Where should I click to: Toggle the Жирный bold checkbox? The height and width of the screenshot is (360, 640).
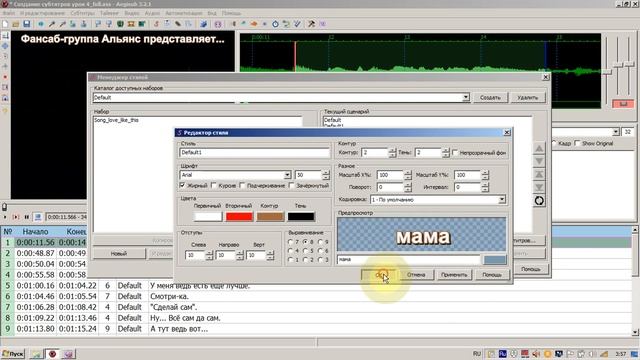pyautogui.click(x=182, y=186)
